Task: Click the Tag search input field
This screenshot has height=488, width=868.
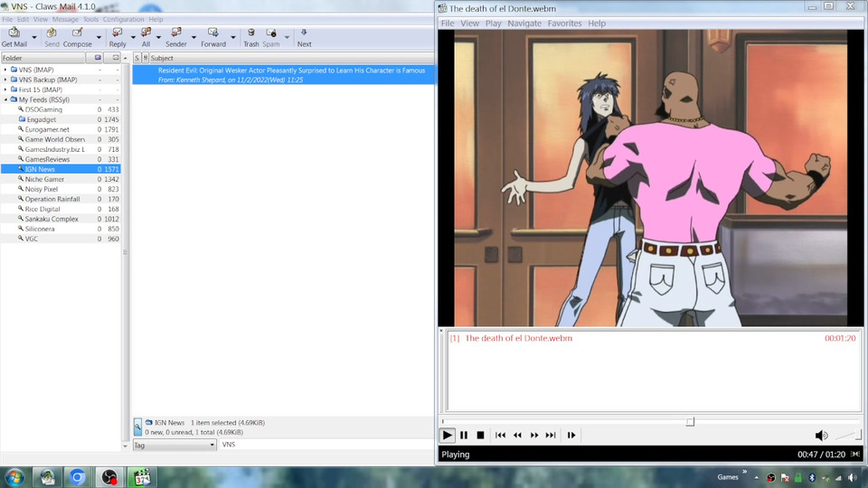Action: point(326,445)
